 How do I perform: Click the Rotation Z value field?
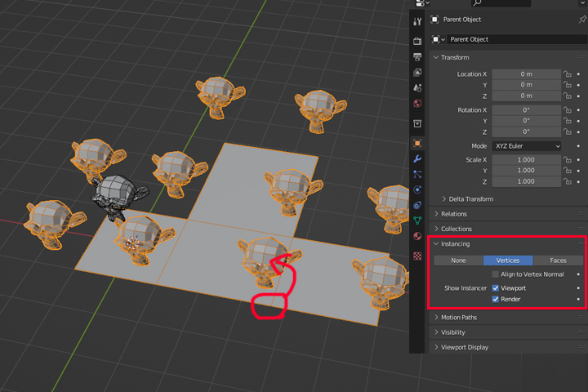(x=527, y=131)
